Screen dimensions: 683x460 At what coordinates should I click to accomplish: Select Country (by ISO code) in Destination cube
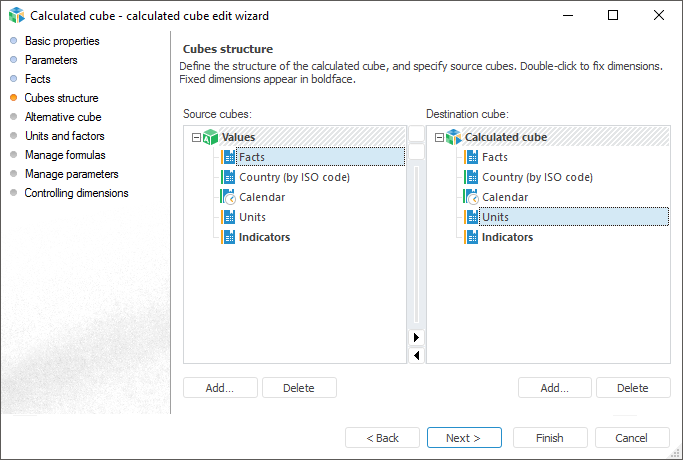537,177
